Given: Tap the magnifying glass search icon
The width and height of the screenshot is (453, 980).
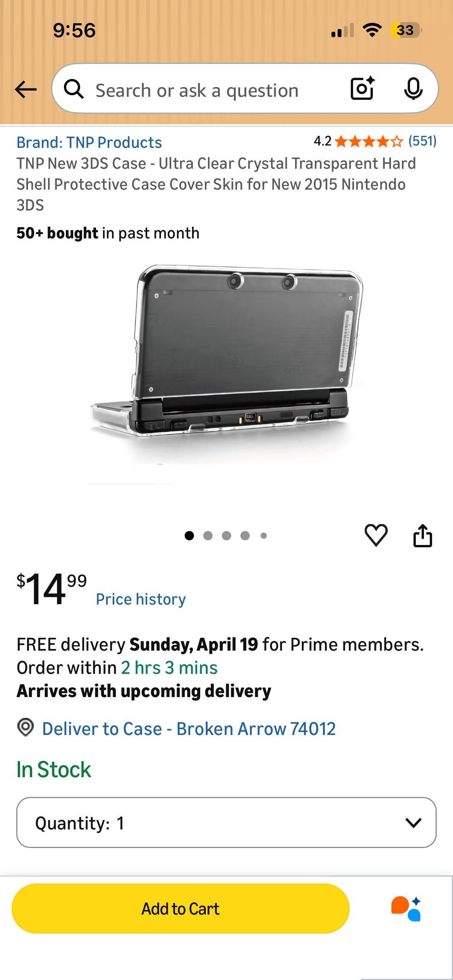Looking at the screenshot, I should (x=74, y=89).
